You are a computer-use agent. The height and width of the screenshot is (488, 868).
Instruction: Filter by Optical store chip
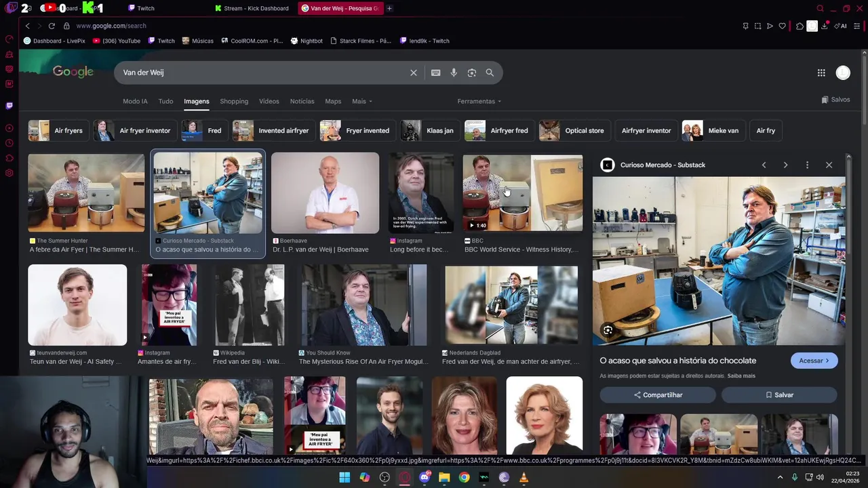575,130
